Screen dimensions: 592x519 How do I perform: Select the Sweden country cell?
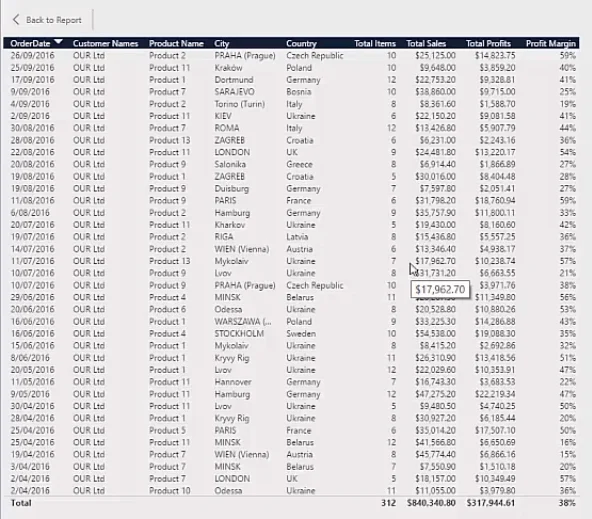pos(301,334)
